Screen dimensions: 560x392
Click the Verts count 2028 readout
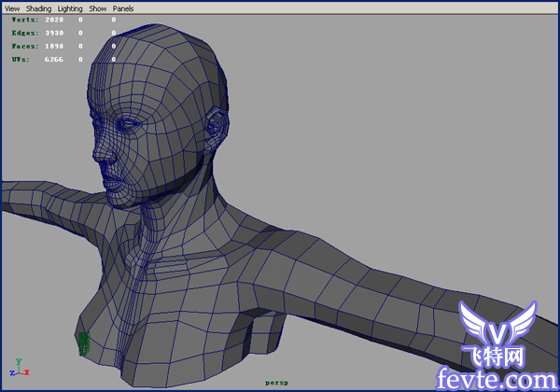54,20
